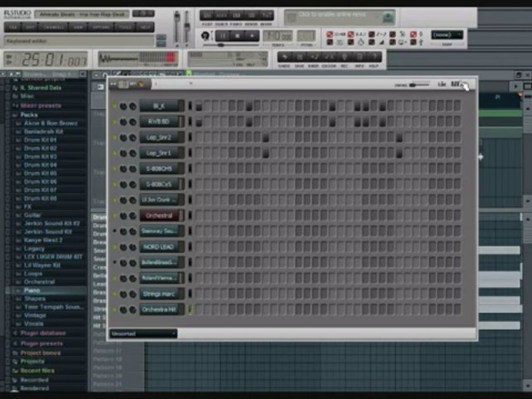Select the BI_K channel button
The height and width of the screenshot is (399, 532).
click(x=159, y=106)
